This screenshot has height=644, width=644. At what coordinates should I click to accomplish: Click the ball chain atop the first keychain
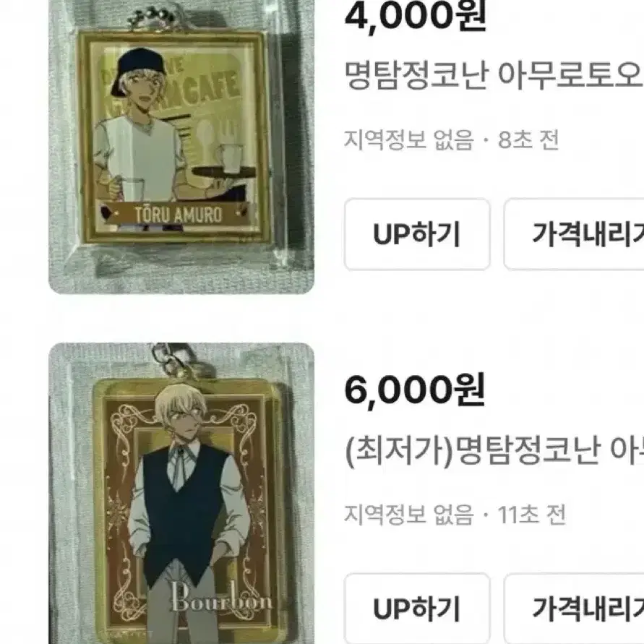(x=152, y=17)
